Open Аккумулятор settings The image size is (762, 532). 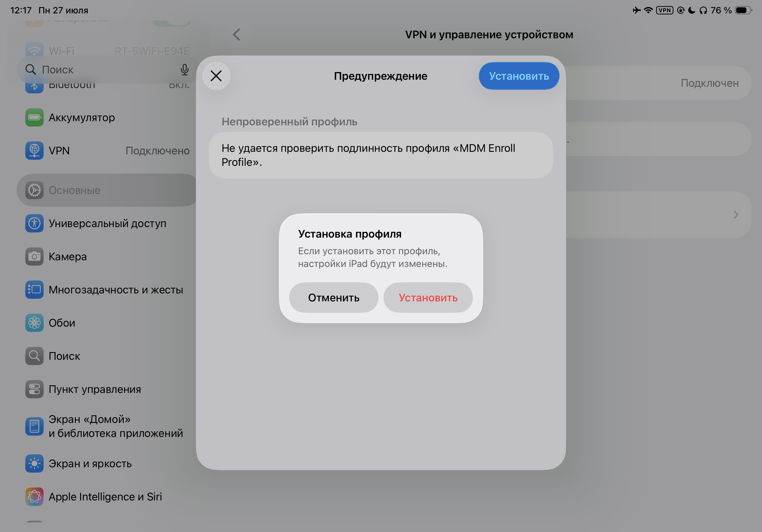pos(107,117)
